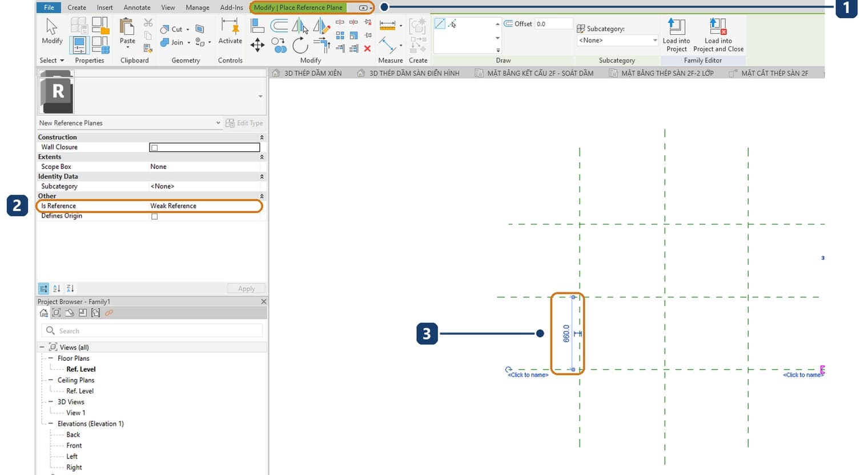Switch to the Annotate ribbon tab
868x475 pixels.
coord(137,7)
